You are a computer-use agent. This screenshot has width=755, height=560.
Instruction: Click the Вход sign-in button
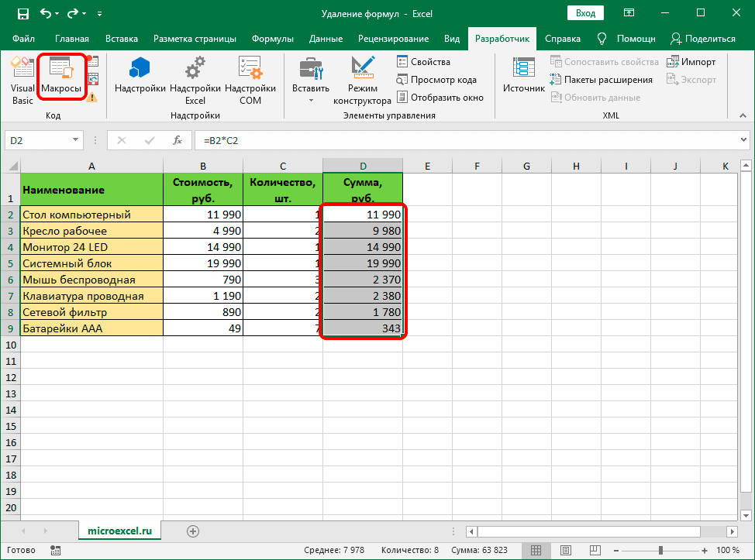pos(586,13)
